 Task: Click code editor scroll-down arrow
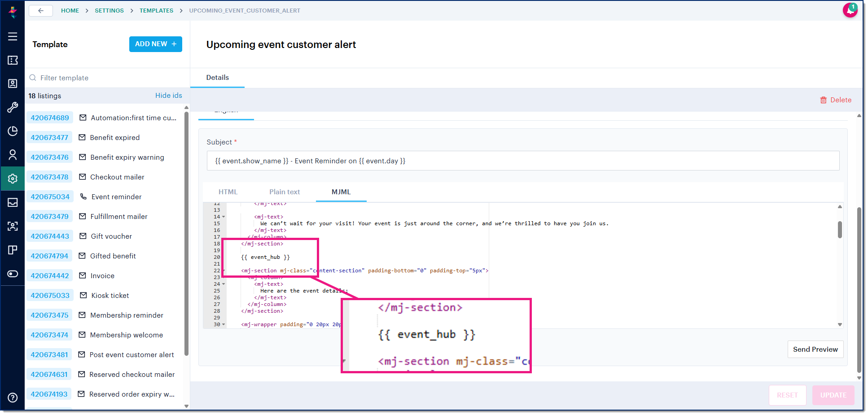(x=840, y=324)
